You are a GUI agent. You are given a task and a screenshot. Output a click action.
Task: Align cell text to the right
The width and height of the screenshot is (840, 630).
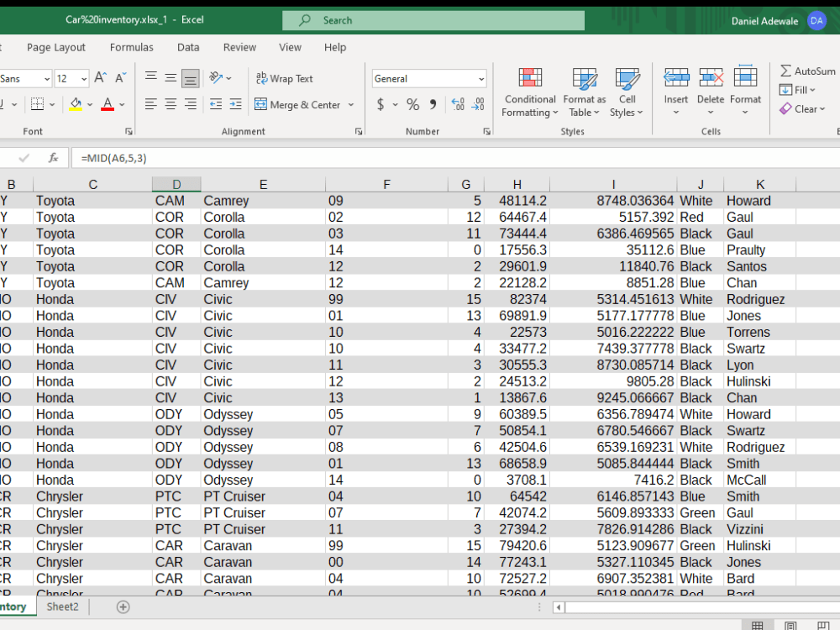190,104
